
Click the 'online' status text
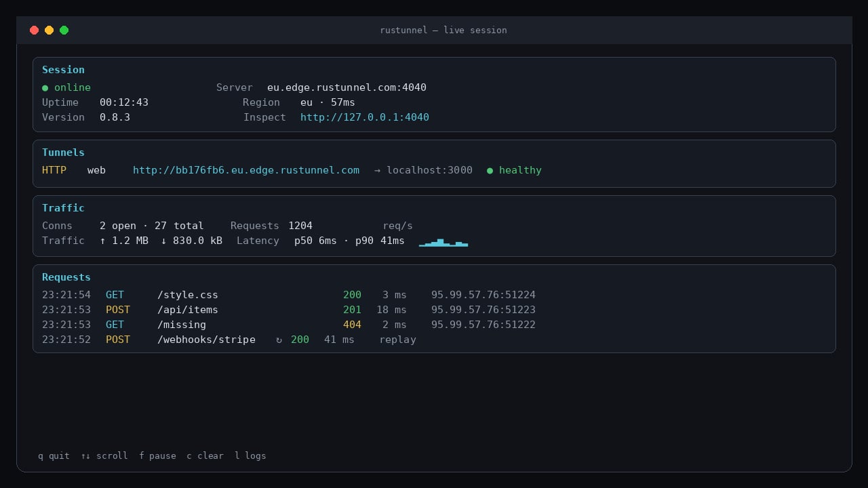[x=73, y=87]
